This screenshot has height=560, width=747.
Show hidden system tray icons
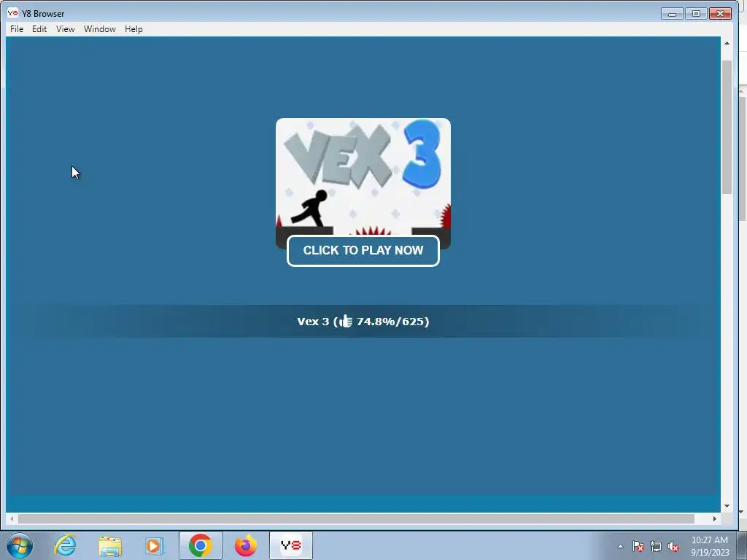tap(620, 546)
